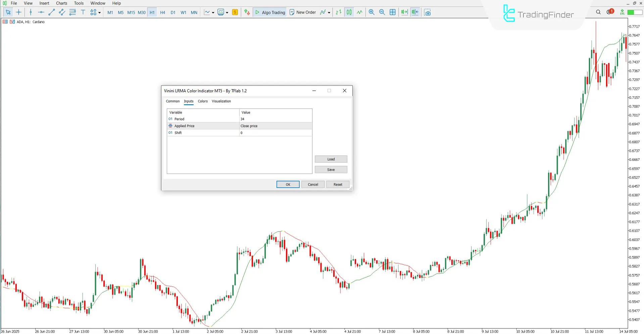Expand the indicators list dropdown arrow
Viewport: 644px width, 334px height.
329,13
